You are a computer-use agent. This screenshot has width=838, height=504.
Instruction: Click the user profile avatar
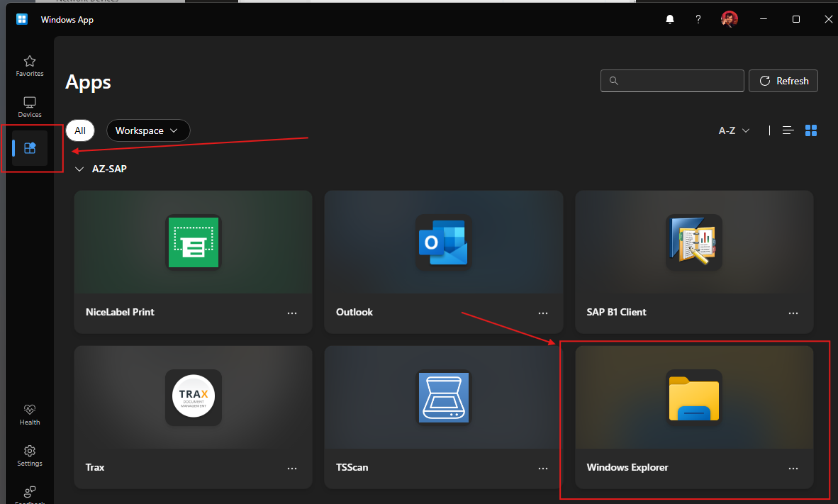pyautogui.click(x=729, y=19)
